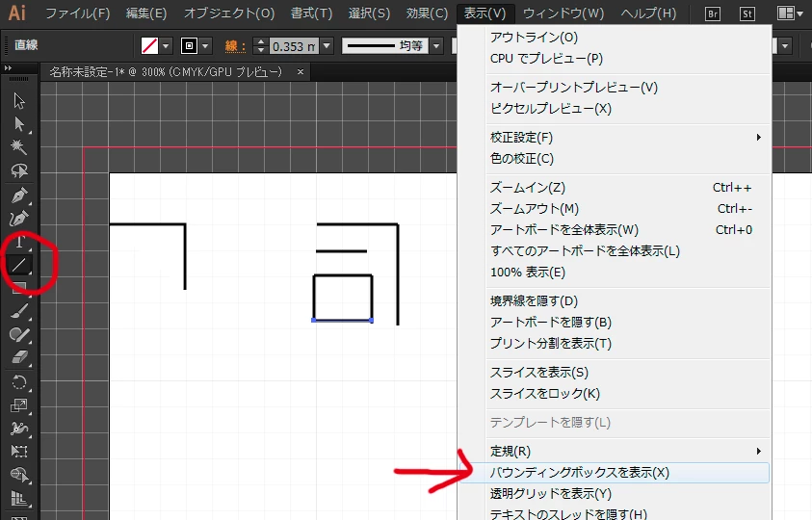
Task: Open the ファイル(F) menu
Action: tap(78, 13)
